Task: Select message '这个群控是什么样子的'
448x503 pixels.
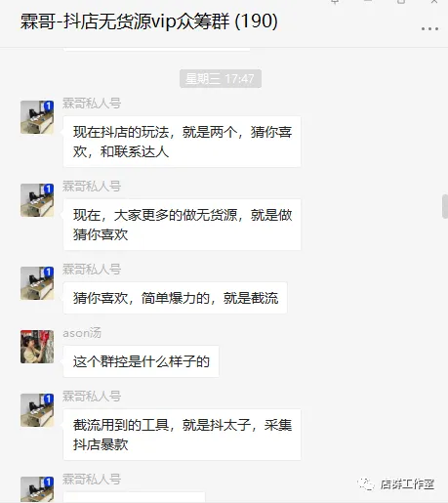Action: 141,361
